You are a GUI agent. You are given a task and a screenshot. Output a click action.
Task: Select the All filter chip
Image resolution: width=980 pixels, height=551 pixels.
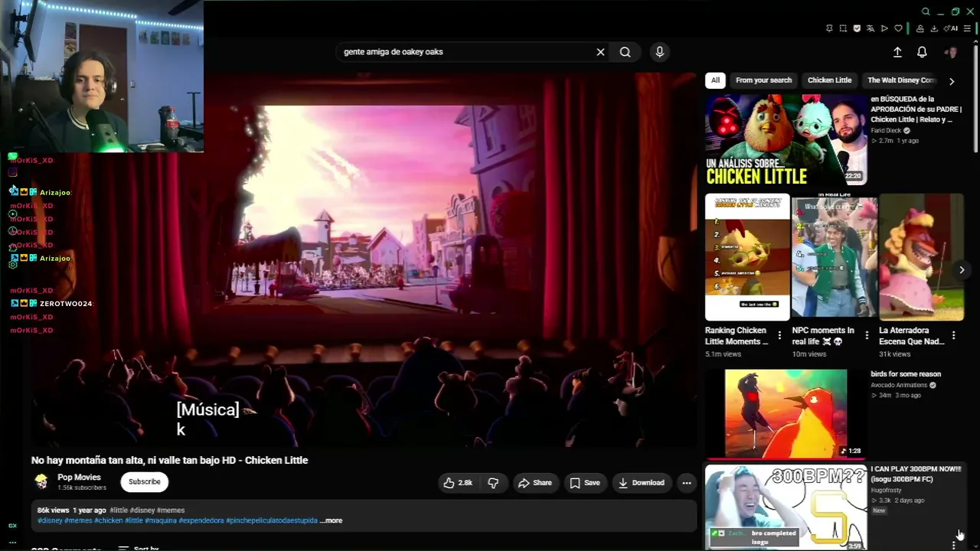[715, 80]
